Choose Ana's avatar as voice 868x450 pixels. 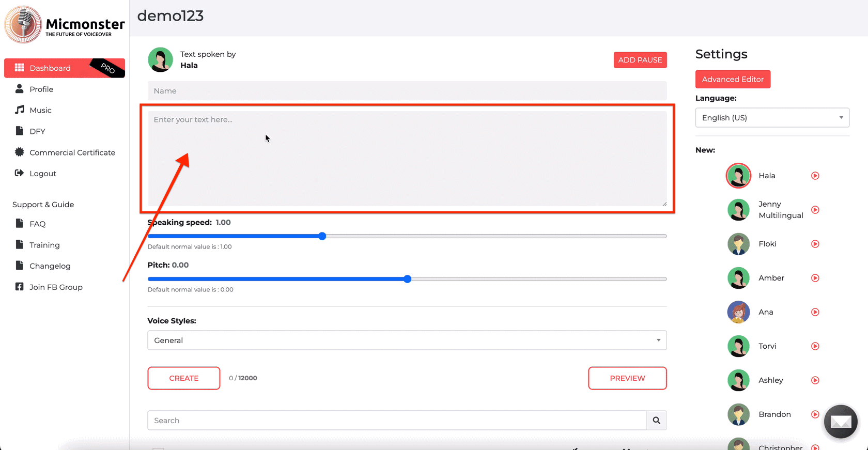pos(738,312)
